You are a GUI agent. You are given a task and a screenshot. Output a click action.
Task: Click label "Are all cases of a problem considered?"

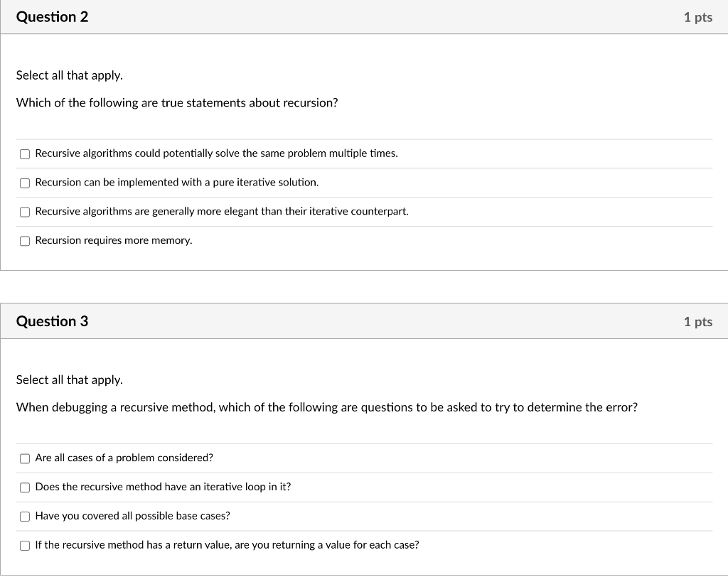tap(124, 458)
